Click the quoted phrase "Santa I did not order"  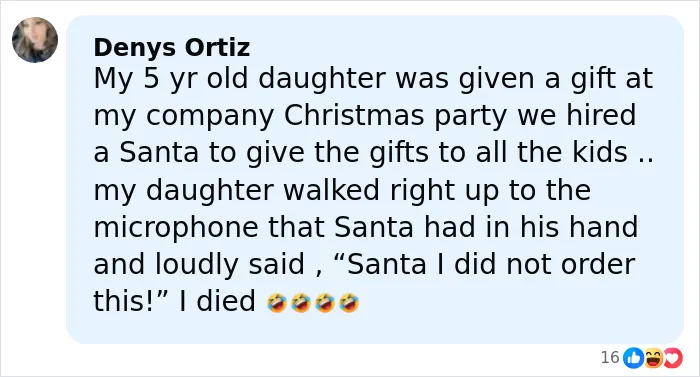coord(491,264)
